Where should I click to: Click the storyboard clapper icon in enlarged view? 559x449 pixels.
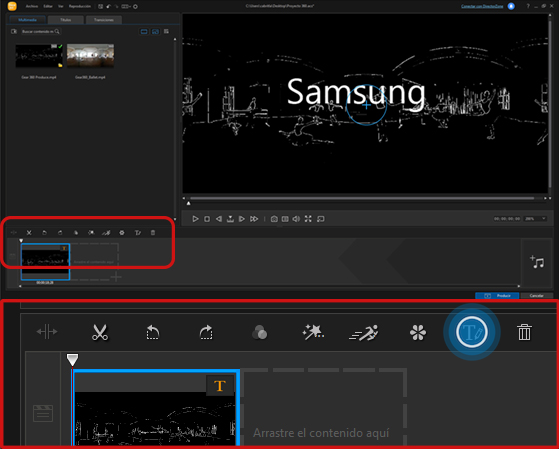(43, 413)
